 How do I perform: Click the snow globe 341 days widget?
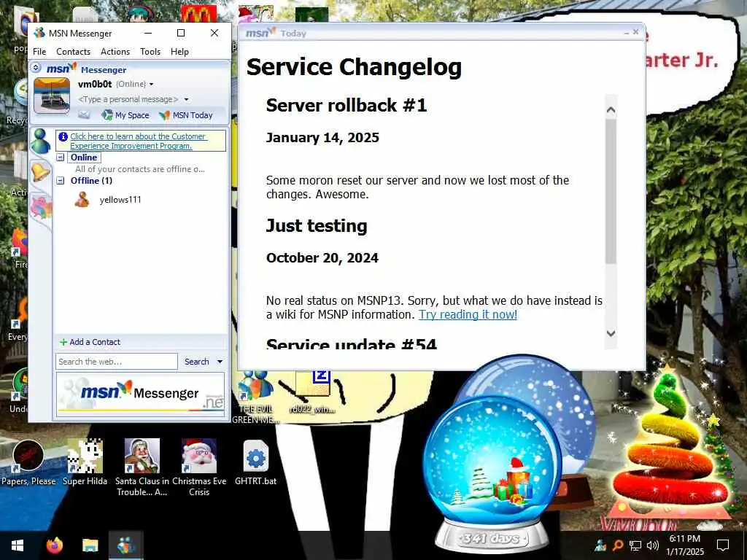click(492, 476)
